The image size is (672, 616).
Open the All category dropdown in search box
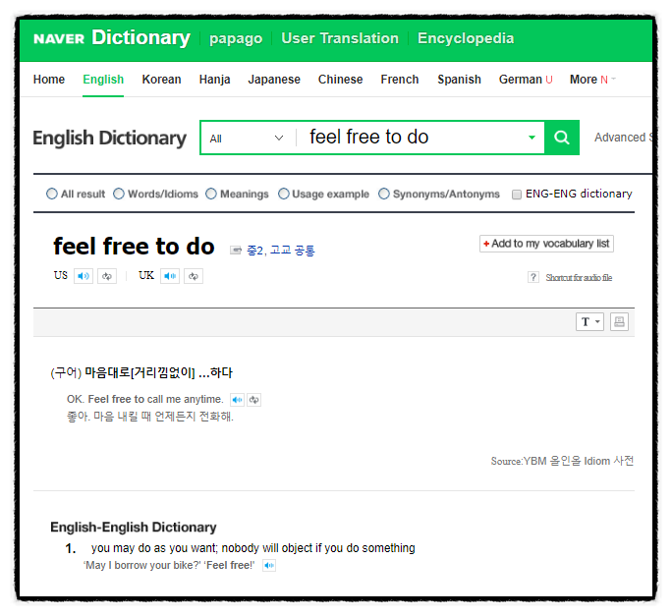(x=248, y=138)
